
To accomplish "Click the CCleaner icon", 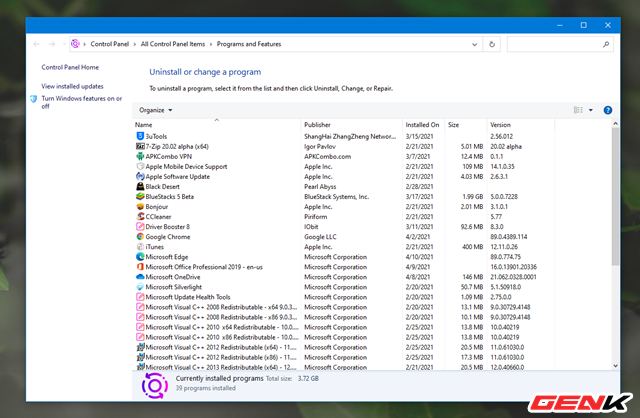I will (140, 216).
